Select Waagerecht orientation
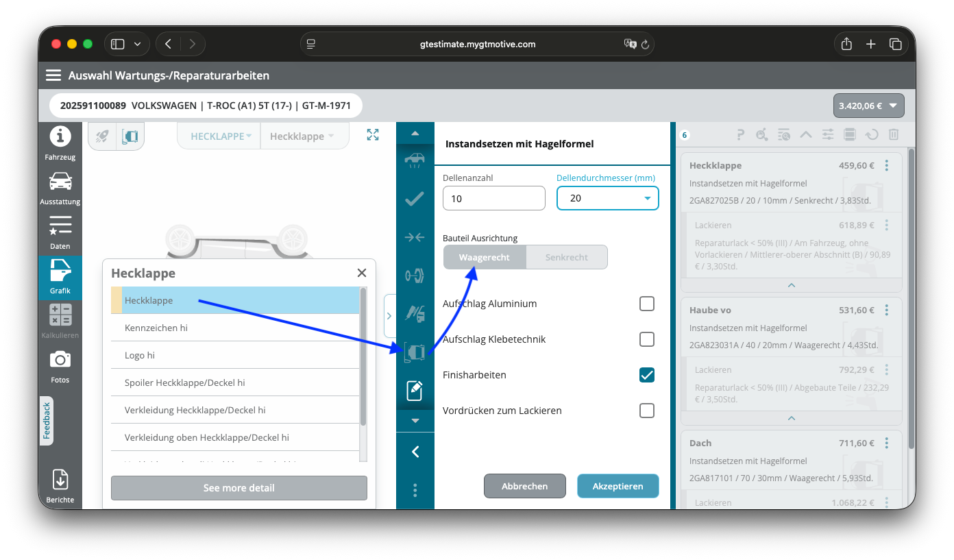The image size is (954, 560). tap(485, 257)
